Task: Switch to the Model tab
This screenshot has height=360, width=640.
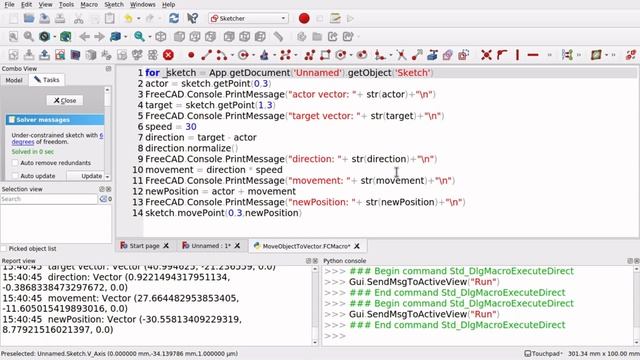Action: click(14, 80)
